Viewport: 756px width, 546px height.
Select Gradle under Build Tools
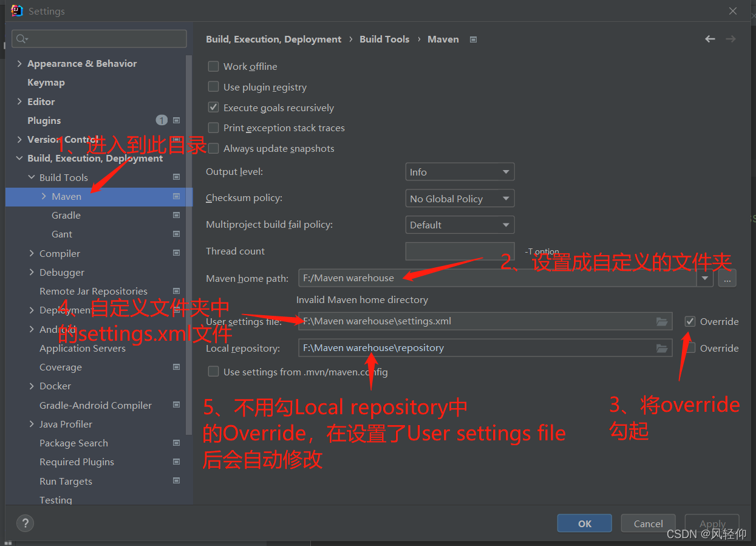tap(66, 215)
